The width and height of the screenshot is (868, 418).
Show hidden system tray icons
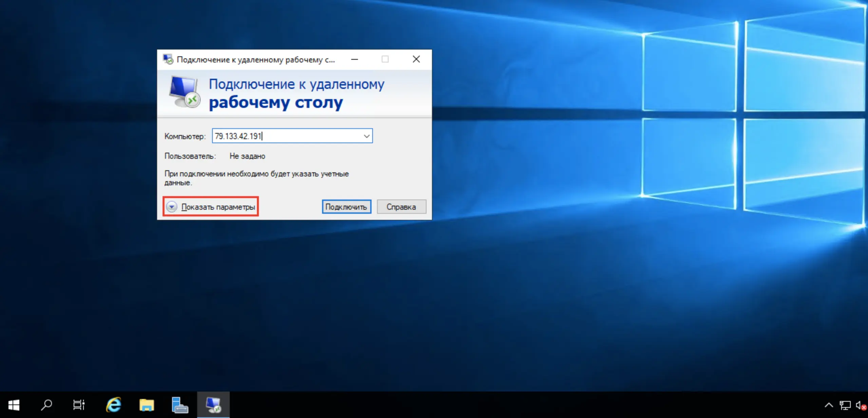pos(829,405)
